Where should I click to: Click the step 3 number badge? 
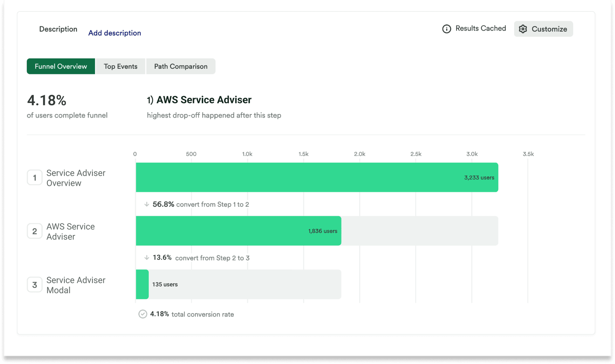pos(35,285)
